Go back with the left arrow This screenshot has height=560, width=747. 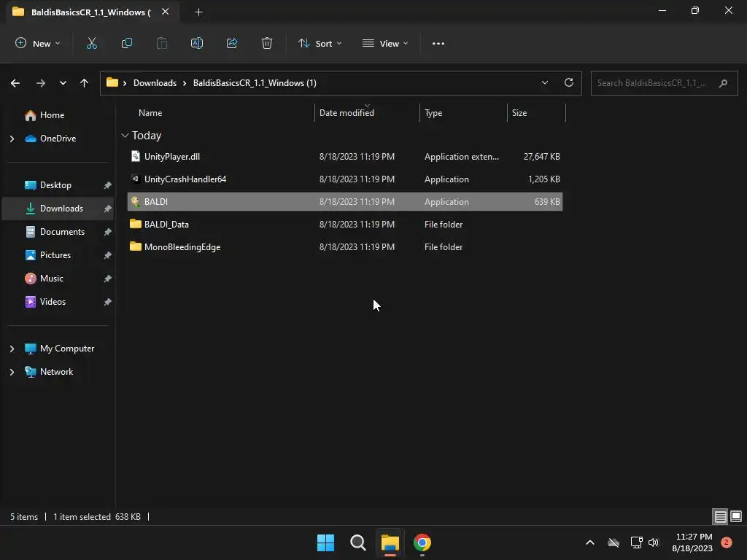(x=15, y=83)
